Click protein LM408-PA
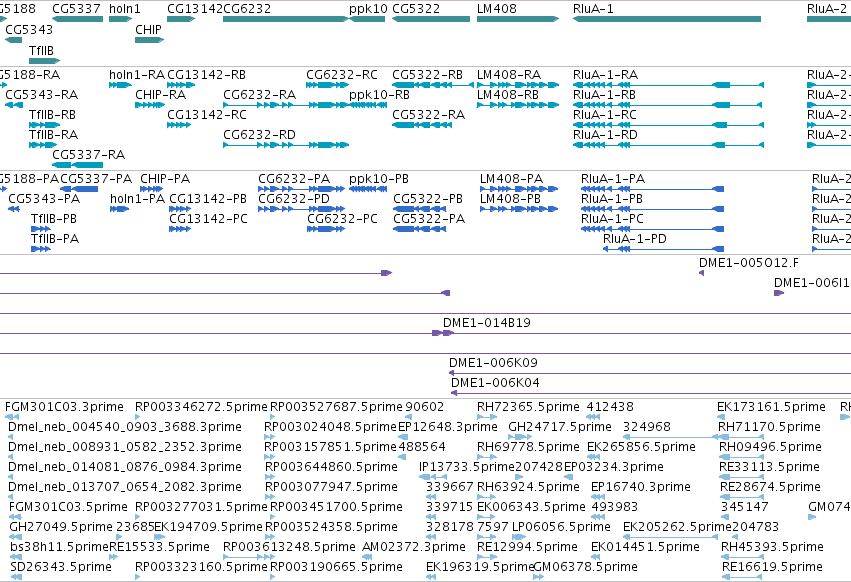This screenshot has width=851, height=582. click(x=511, y=179)
